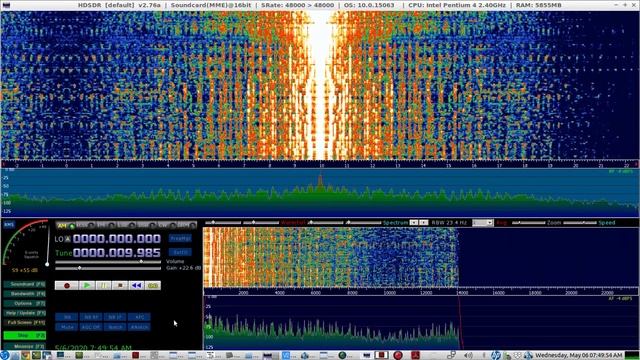Viewport: 640px width, 360px height.
Task: Rewind playback with the blue double-arrow icon
Action: pos(136,285)
